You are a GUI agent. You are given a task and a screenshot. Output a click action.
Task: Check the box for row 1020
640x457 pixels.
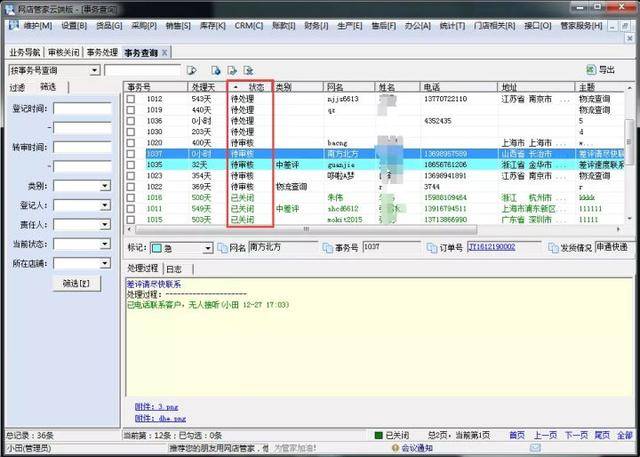tap(130, 143)
